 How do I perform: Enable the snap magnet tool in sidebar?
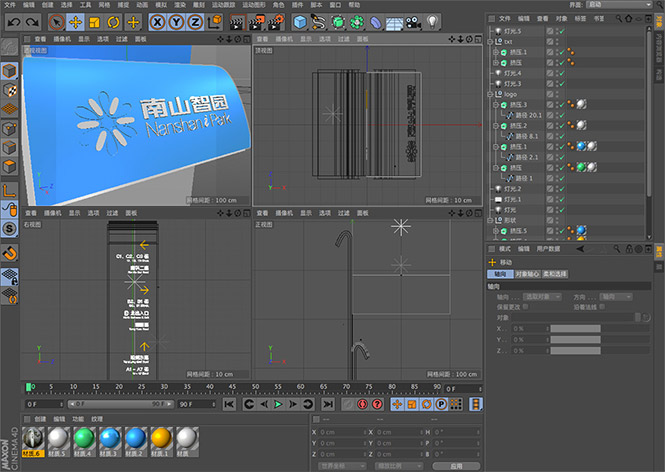click(9, 253)
